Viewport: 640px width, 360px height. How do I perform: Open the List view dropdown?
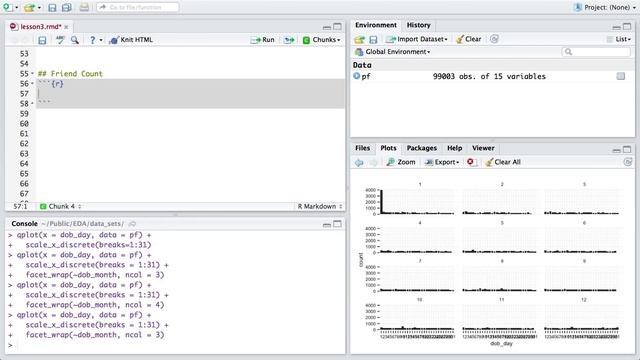(x=619, y=39)
